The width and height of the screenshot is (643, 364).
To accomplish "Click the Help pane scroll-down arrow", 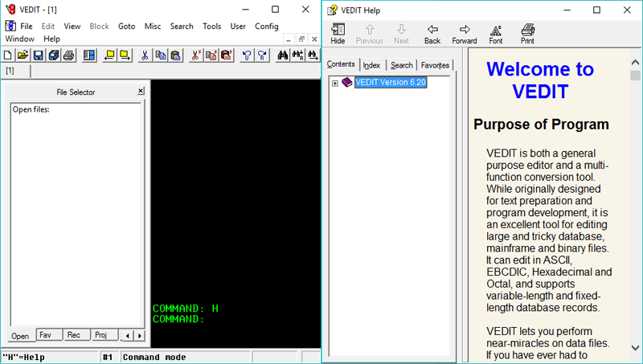I will [635, 348].
